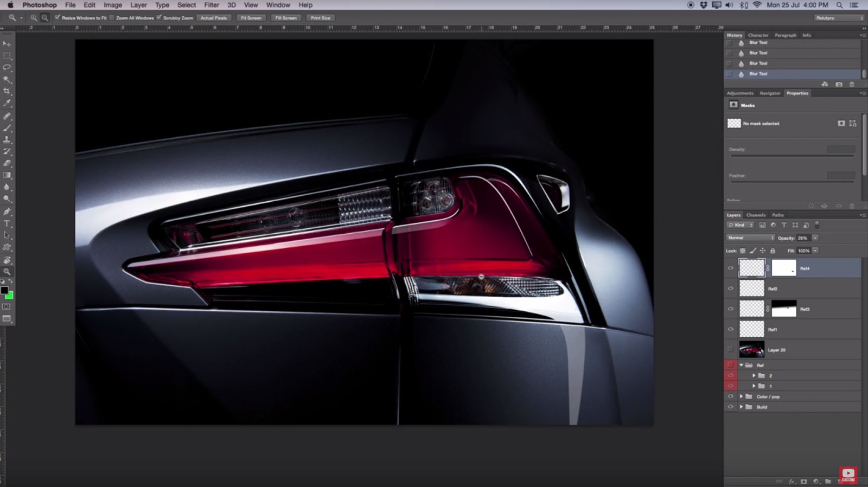Create new document from current state

(x=825, y=85)
